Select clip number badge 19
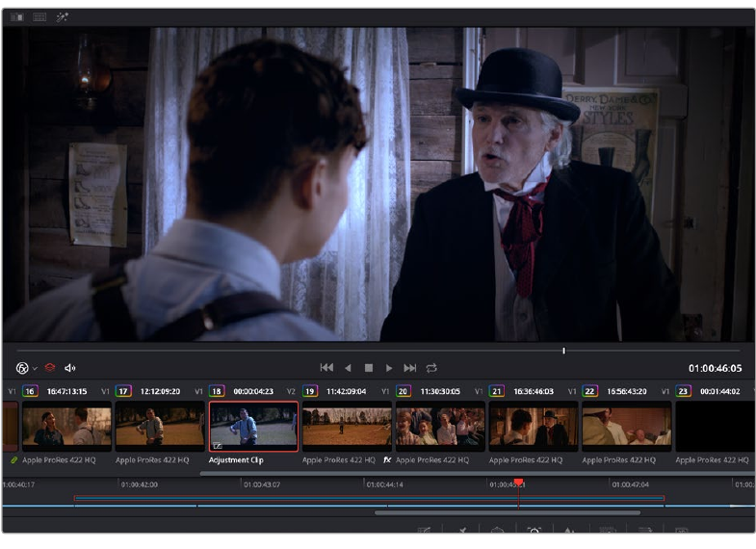This screenshot has width=756, height=549. (310, 391)
